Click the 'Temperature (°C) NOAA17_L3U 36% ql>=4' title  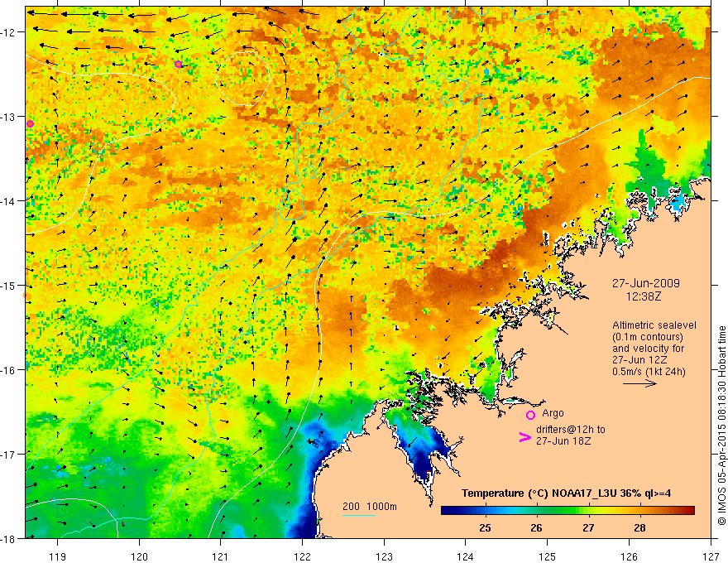click(566, 493)
